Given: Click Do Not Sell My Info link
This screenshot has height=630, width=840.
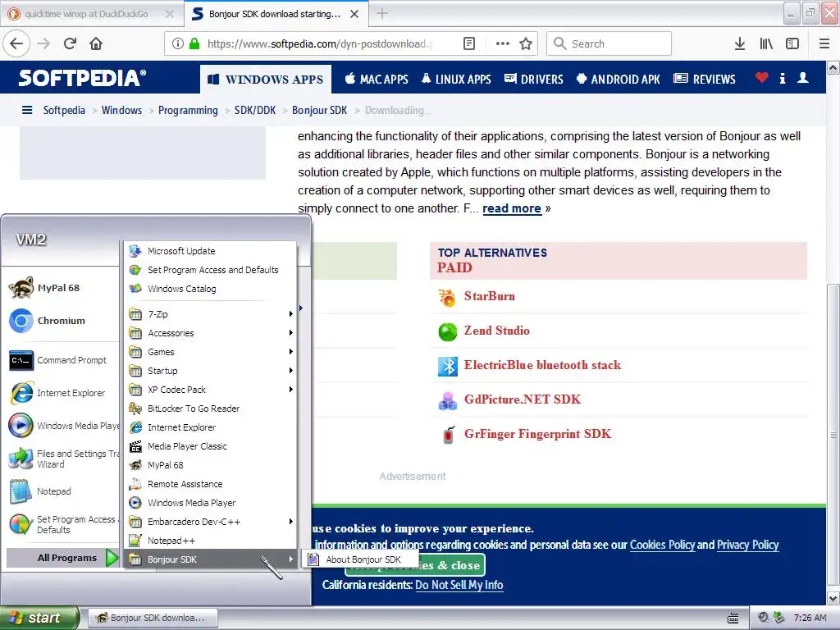Looking at the screenshot, I should [459, 585].
